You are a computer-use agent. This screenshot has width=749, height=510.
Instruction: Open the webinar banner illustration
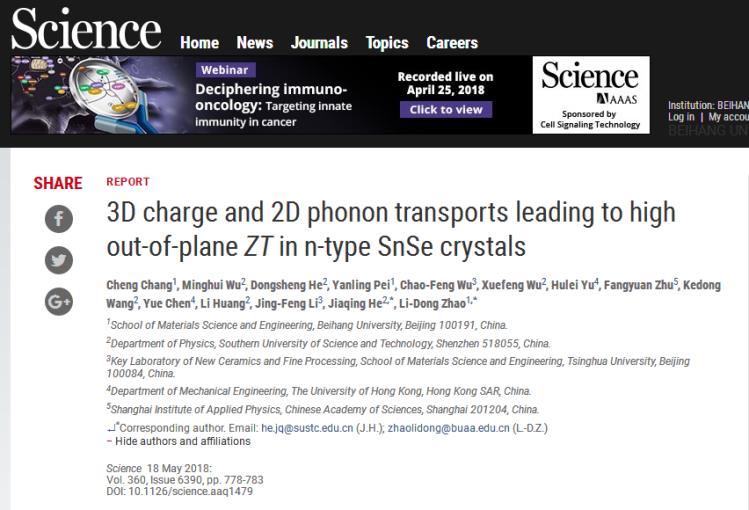click(x=99, y=95)
